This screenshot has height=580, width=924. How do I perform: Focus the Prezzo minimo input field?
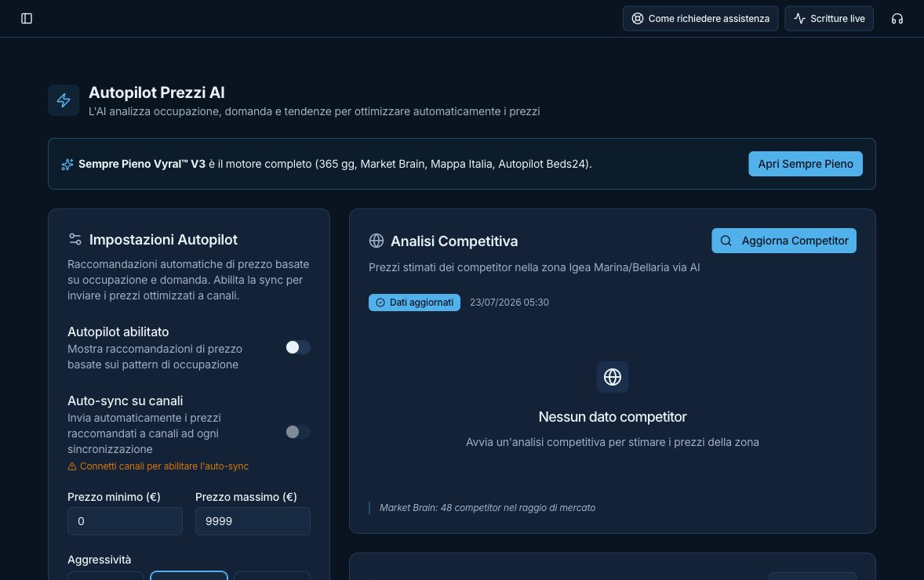(125, 521)
